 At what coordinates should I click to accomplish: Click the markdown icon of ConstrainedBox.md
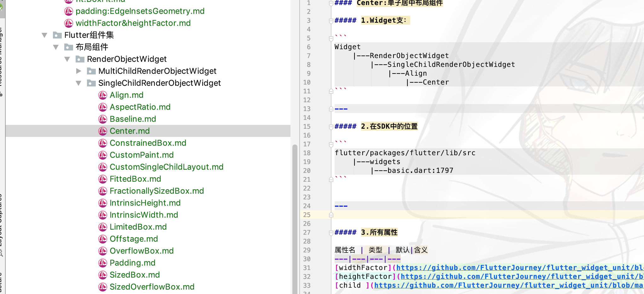103,143
